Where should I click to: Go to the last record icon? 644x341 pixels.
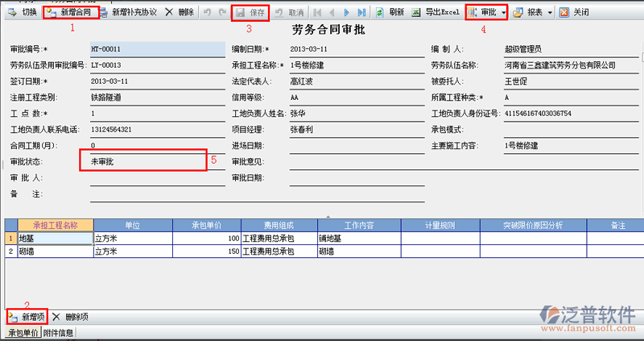(x=361, y=13)
